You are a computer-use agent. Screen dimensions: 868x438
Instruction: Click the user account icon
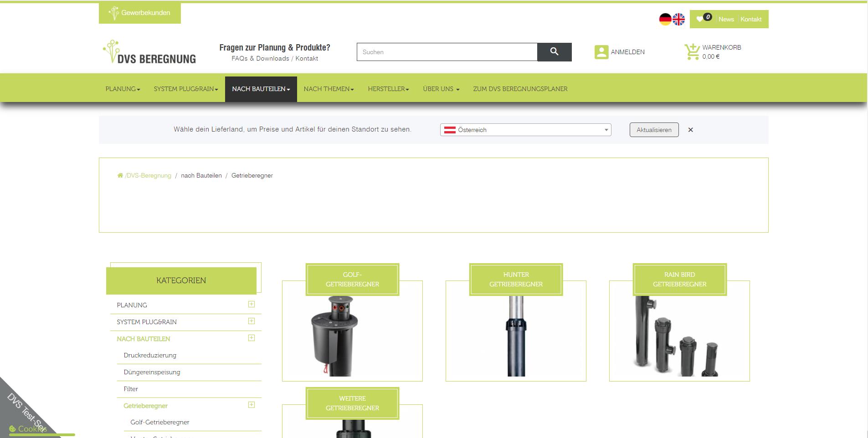[601, 52]
